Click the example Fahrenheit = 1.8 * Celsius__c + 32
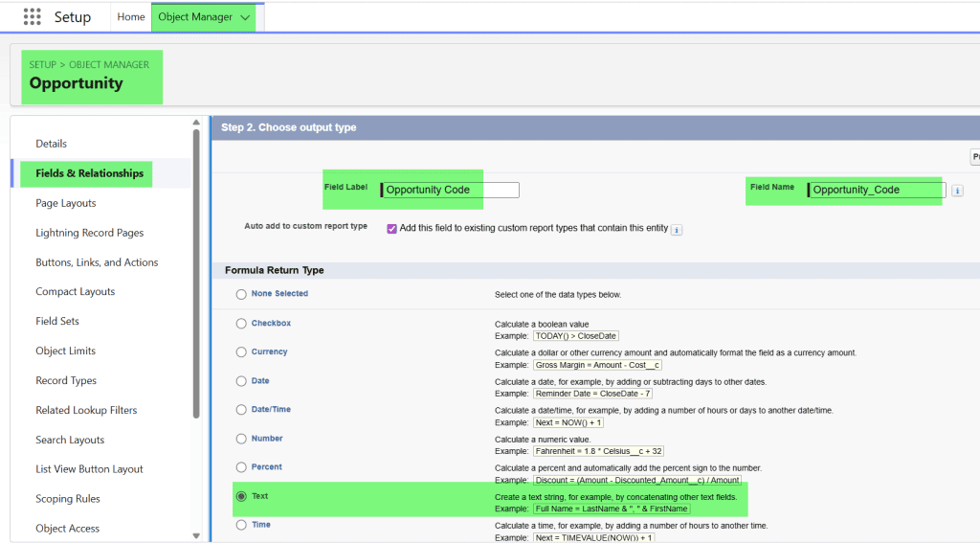Viewport: 980px width, 543px height. coord(598,451)
